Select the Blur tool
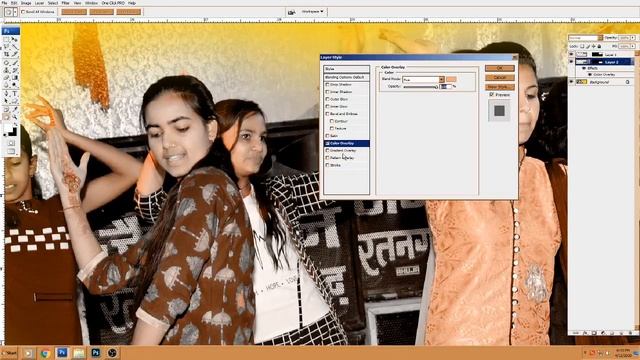Viewport: 640px width, 360px height. (x=6, y=85)
